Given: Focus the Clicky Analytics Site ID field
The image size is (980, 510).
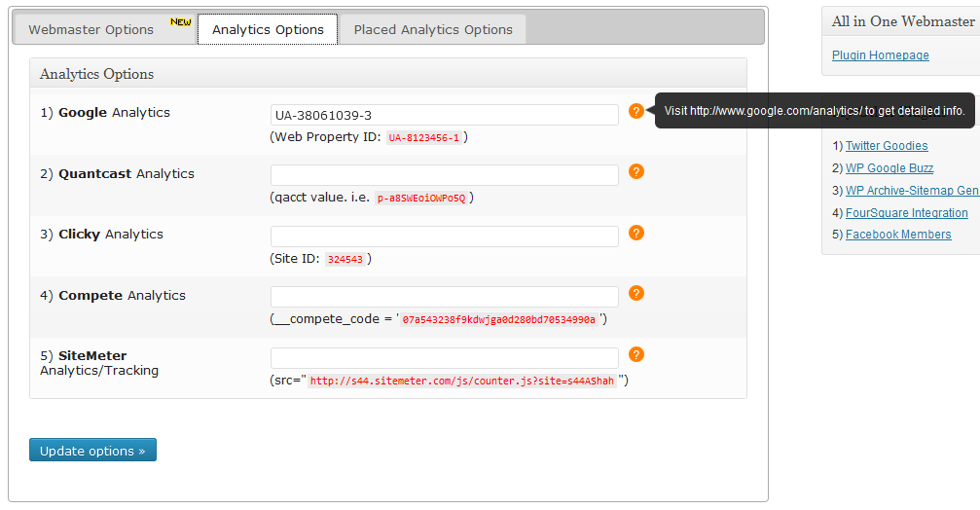Looking at the screenshot, I should point(445,237).
